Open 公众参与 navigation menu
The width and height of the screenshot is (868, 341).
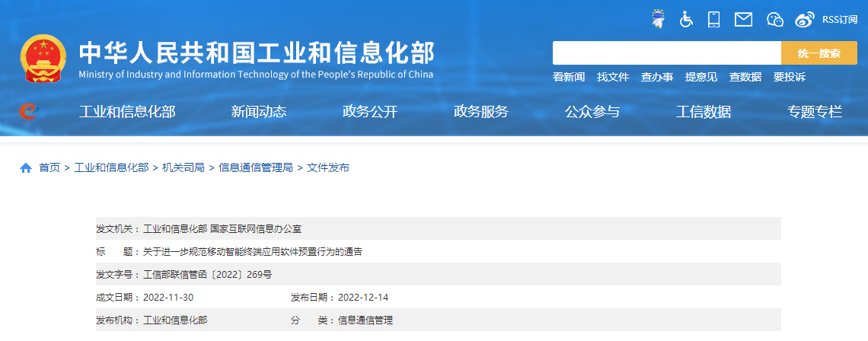pos(592,112)
